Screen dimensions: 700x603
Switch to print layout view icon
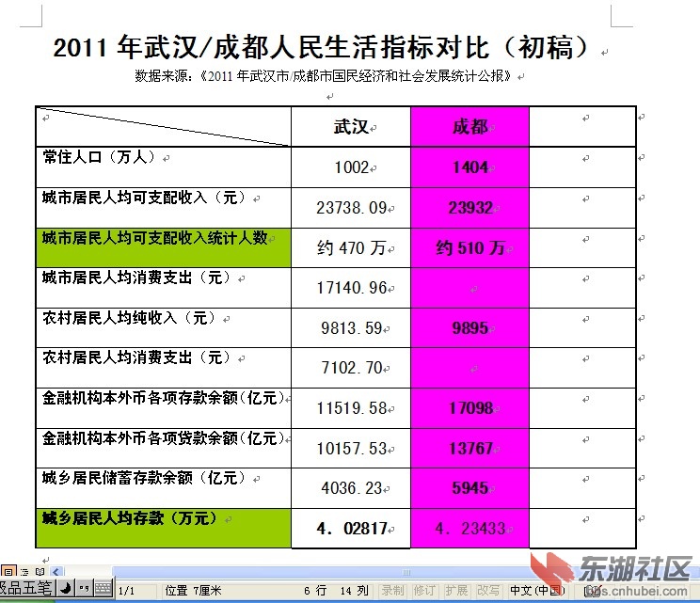click(x=8, y=571)
